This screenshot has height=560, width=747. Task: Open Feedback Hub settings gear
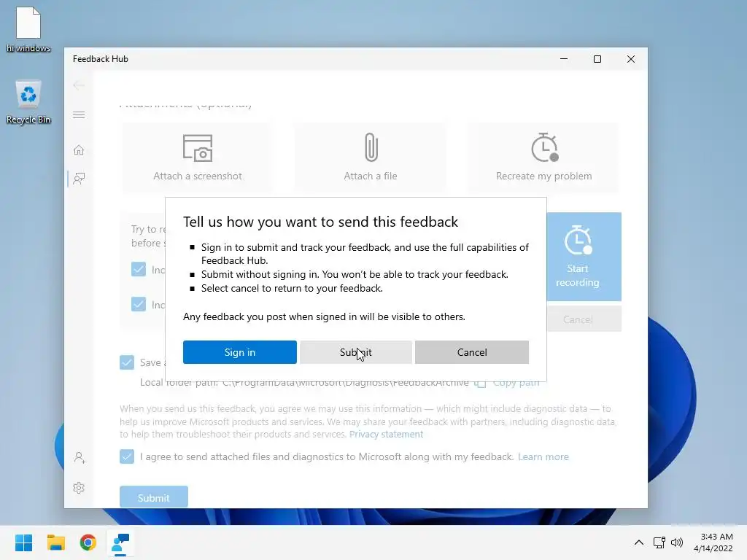coord(79,488)
